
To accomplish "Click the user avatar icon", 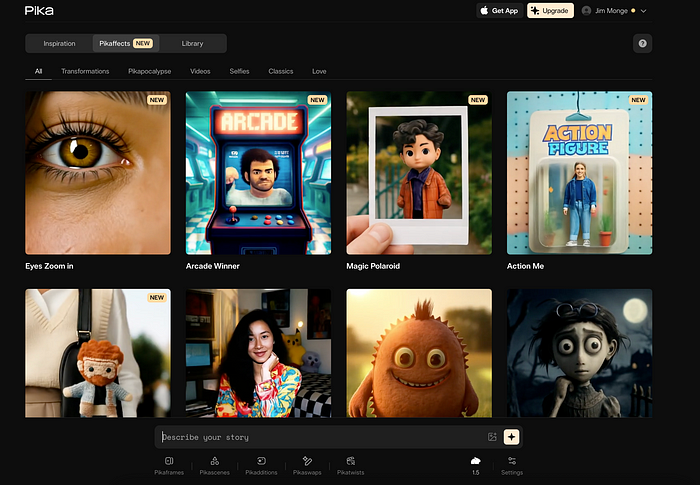I will [x=587, y=11].
